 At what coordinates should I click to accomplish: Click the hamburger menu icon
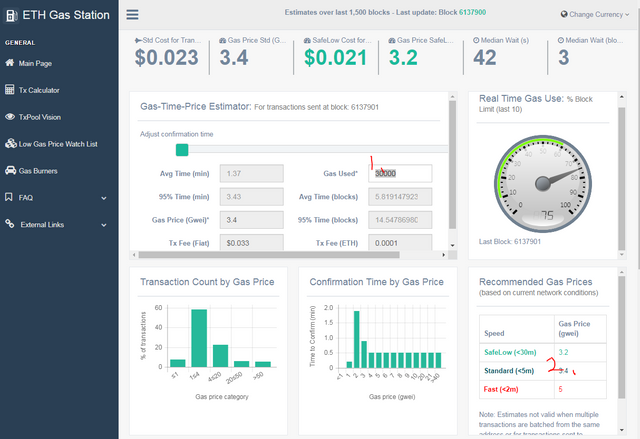coord(132,15)
